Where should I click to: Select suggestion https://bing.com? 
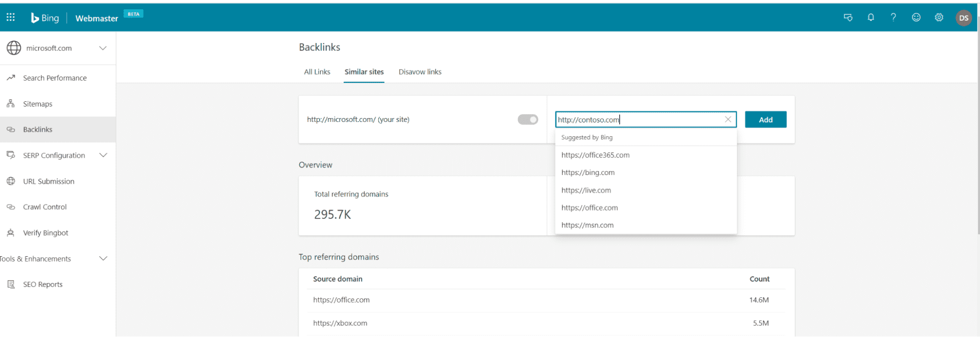point(646,172)
